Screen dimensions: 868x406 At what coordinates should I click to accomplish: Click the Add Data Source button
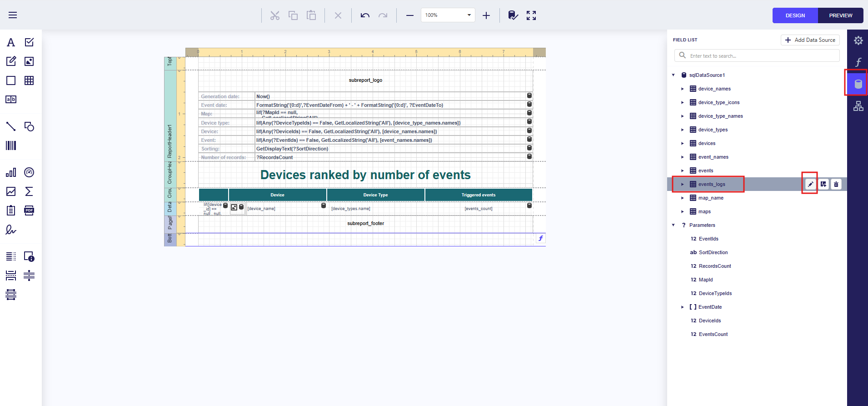coord(810,40)
